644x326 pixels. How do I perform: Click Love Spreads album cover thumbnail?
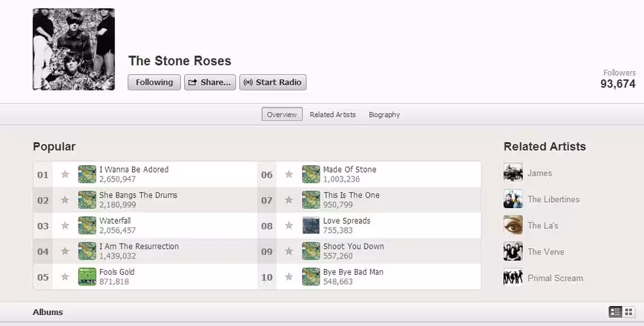coord(311,225)
